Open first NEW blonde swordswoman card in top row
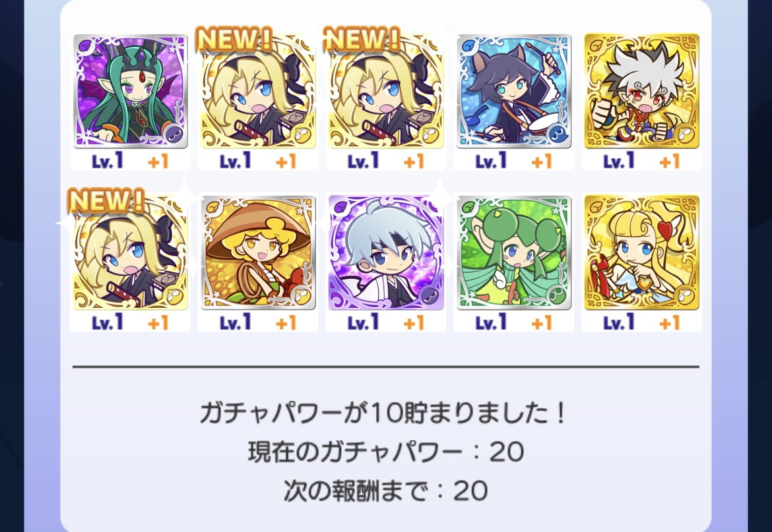Screen dimensions: 772x532 (258, 91)
